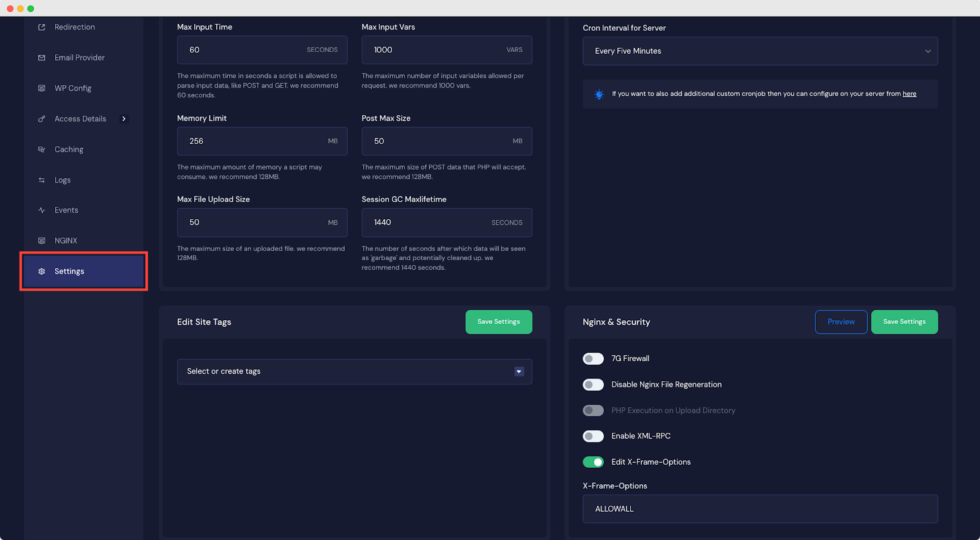Turn on Enable XML-RPC switch
980x540 pixels.
593,436
